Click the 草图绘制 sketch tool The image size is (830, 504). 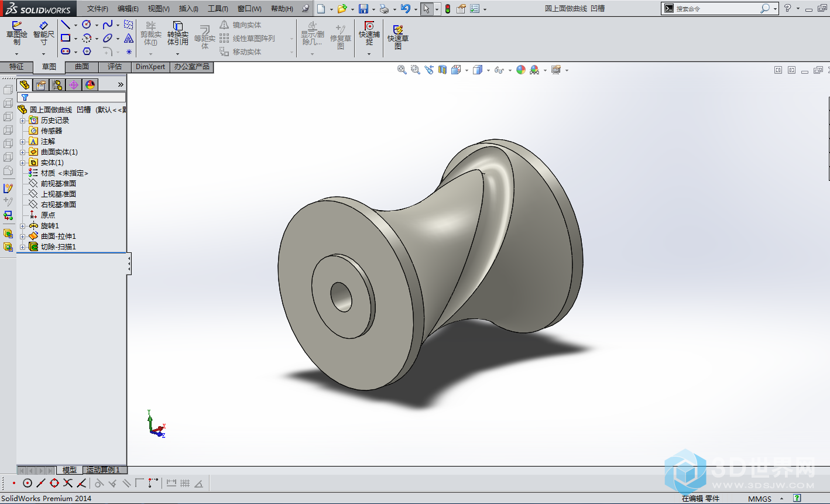(x=16, y=33)
